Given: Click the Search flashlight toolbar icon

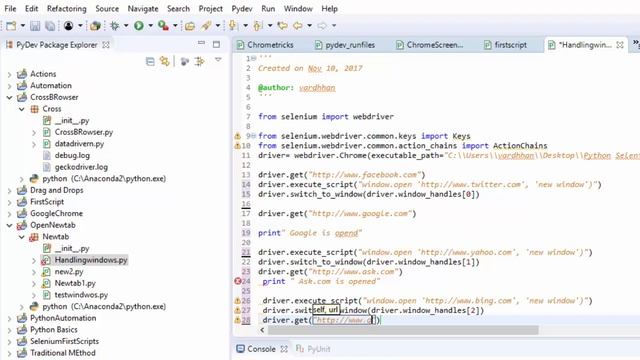Looking at the screenshot, I should click(207, 26).
